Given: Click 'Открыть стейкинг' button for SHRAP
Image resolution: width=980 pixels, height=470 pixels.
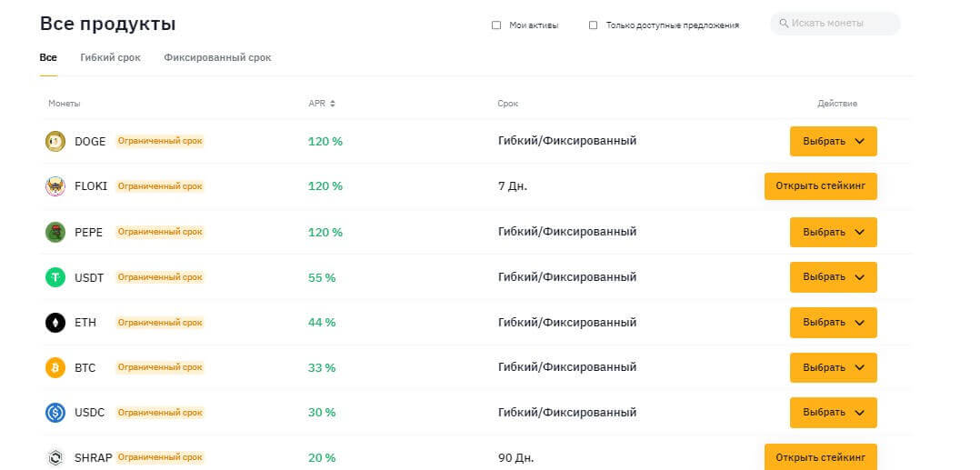Looking at the screenshot, I should click(x=820, y=457).
